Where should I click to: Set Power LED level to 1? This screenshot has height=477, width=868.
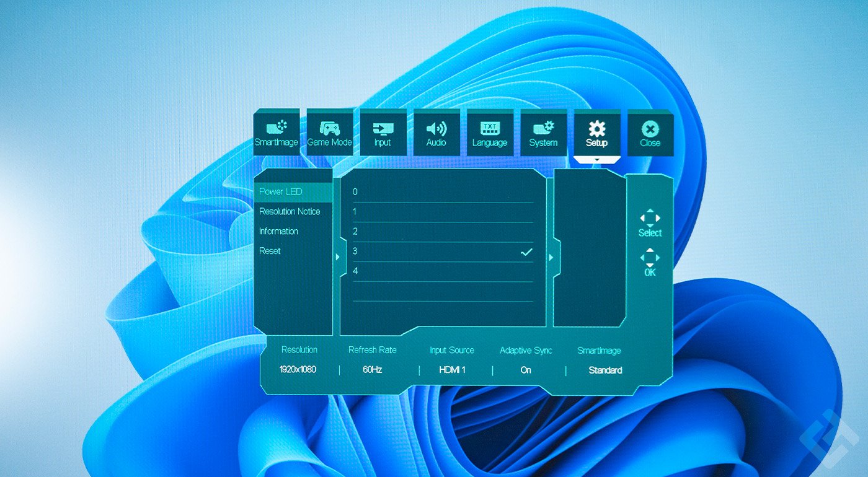(443, 212)
